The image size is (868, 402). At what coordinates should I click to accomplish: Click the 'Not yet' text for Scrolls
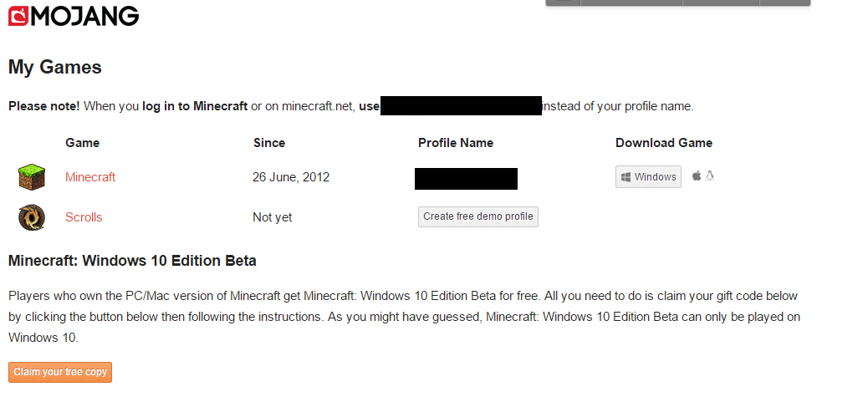272,217
